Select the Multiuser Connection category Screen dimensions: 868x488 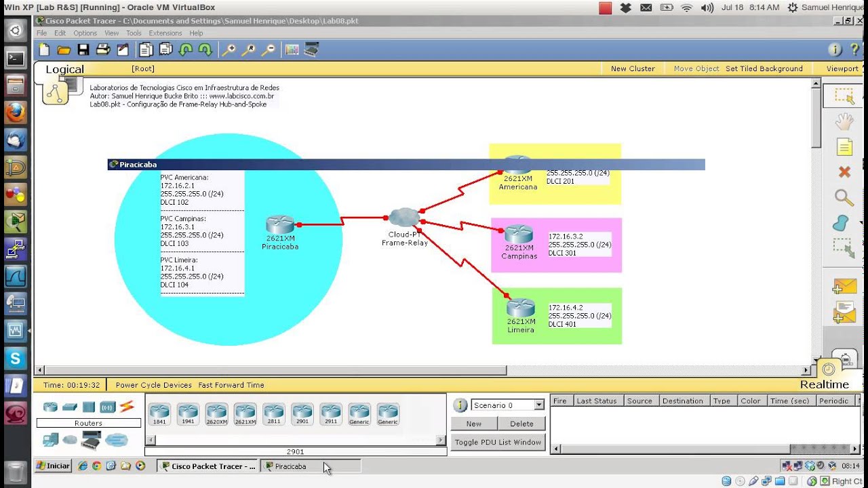[x=117, y=441]
